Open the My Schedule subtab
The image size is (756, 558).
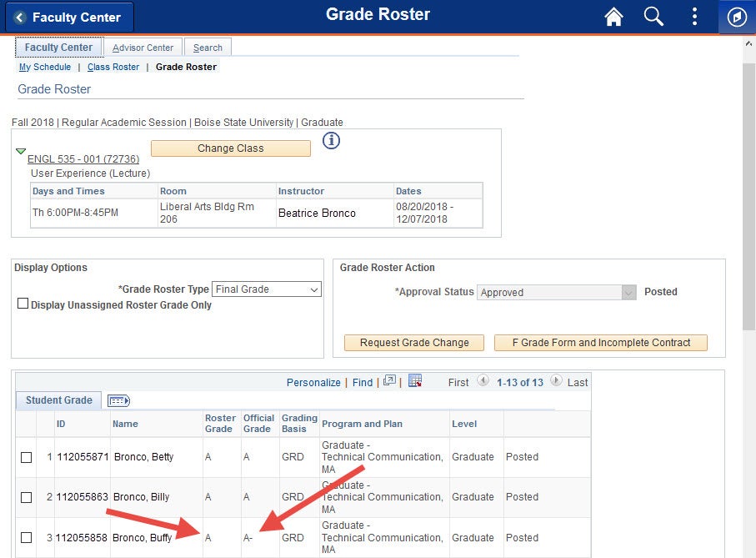(45, 67)
